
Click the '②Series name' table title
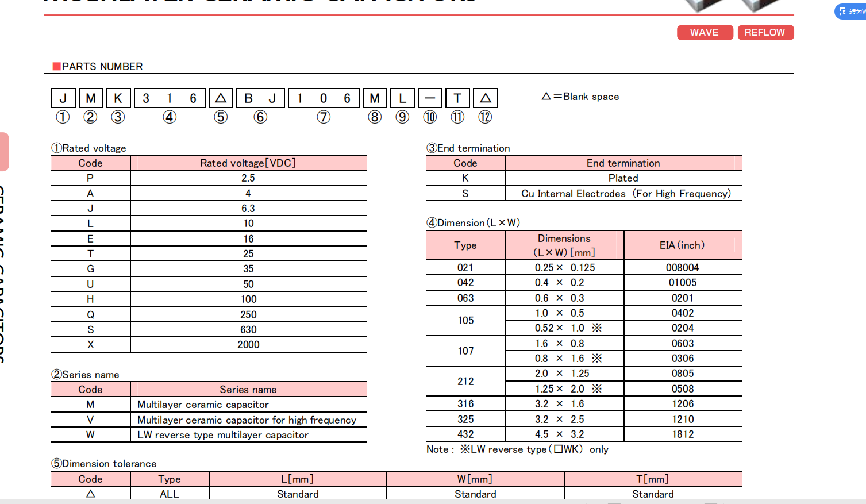(x=85, y=375)
